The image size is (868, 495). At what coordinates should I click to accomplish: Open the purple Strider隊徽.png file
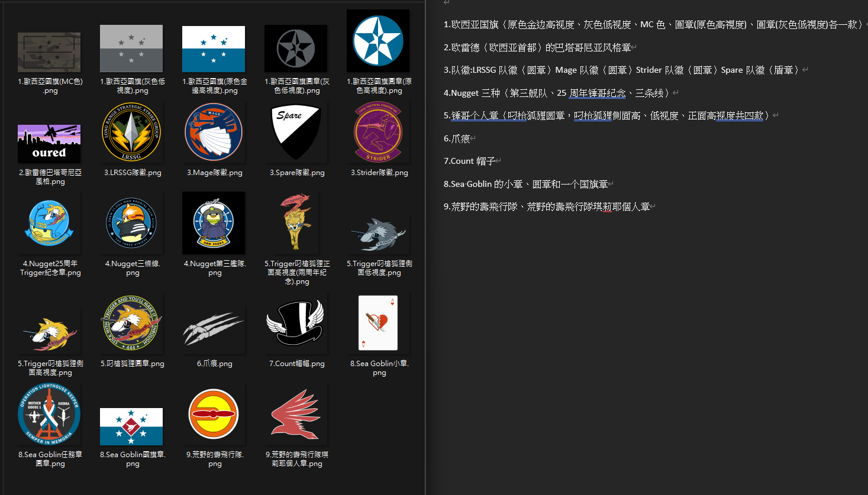(378, 132)
